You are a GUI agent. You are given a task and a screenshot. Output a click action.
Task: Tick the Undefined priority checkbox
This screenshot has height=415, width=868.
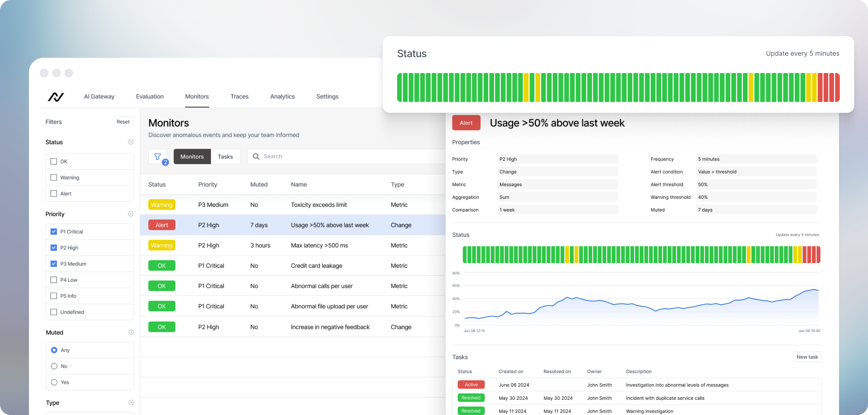pyautogui.click(x=54, y=312)
